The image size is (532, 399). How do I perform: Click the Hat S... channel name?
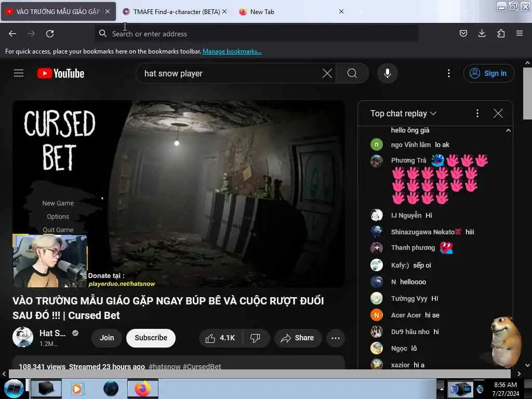point(52,333)
